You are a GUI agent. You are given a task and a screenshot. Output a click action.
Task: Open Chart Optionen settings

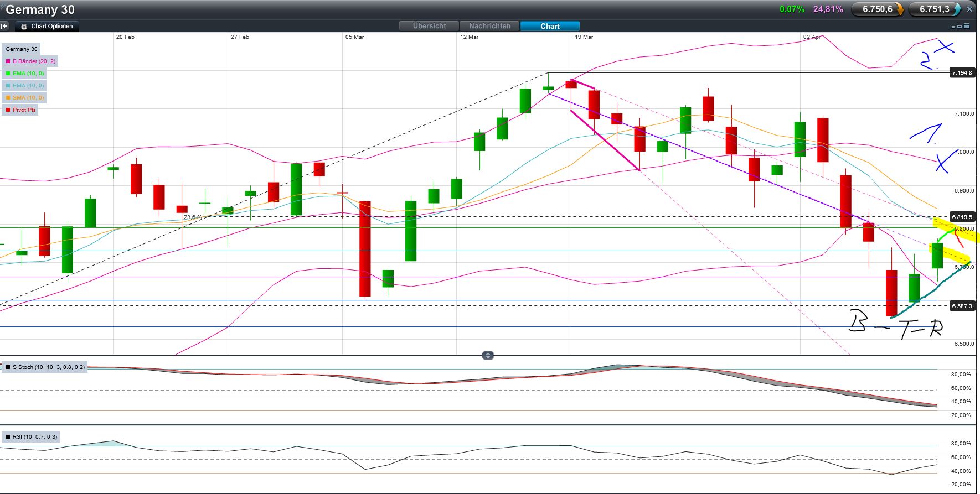[x=47, y=26]
